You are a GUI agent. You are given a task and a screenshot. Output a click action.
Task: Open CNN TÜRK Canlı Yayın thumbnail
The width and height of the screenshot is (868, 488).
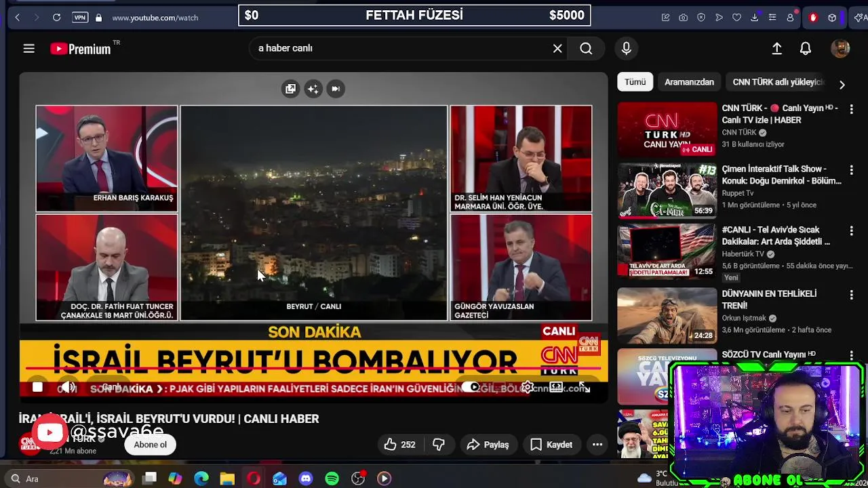point(667,129)
